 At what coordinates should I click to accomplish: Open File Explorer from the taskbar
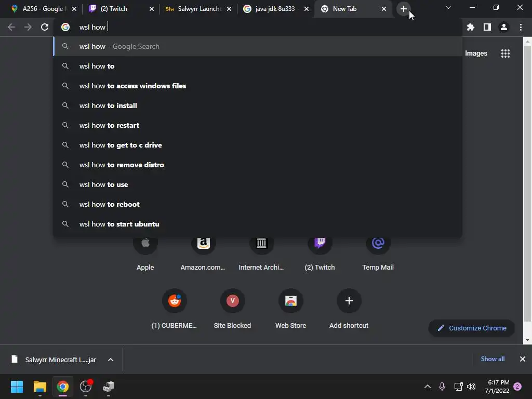pyautogui.click(x=39, y=387)
